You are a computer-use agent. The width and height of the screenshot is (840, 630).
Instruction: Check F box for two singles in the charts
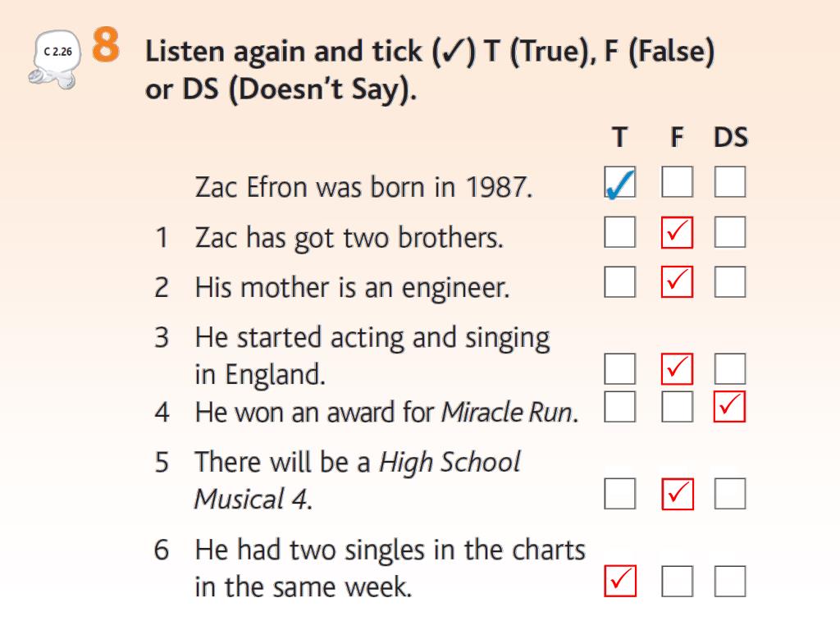677,581
